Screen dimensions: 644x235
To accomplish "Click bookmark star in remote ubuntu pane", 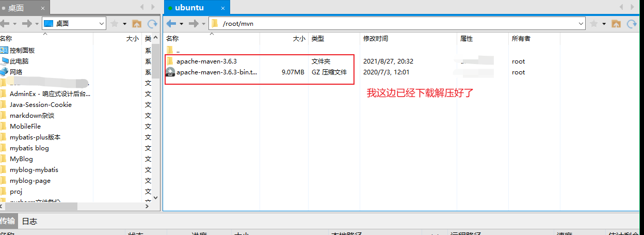I will (593, 24).
